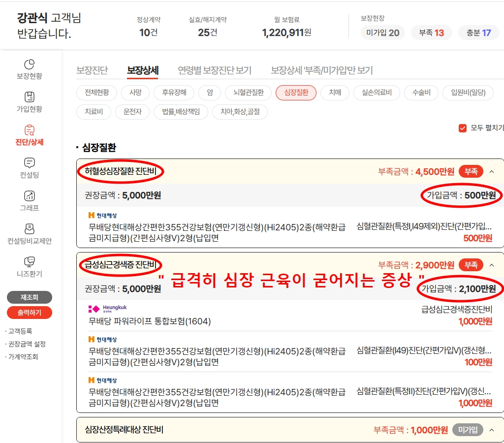Select the 운전자 category filter
Viewport: 504px width, 443px height.
(132, 112)
